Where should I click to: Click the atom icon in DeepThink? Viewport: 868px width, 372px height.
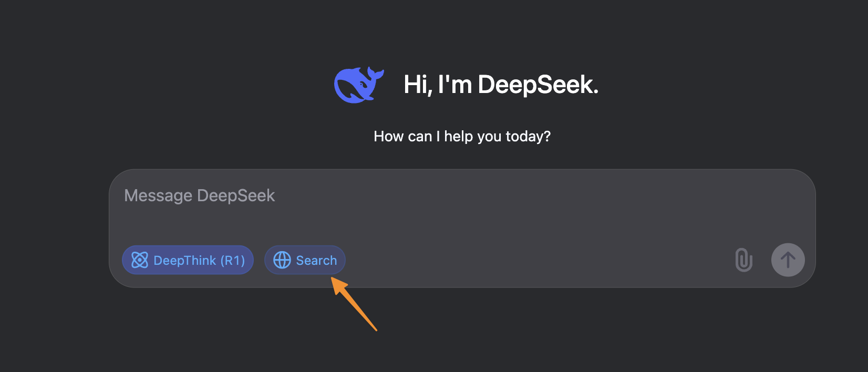[140, 260]
